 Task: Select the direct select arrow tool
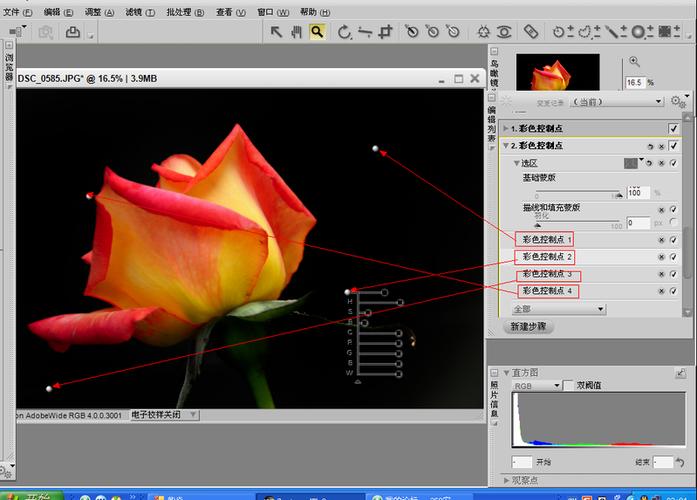[276, 32]
